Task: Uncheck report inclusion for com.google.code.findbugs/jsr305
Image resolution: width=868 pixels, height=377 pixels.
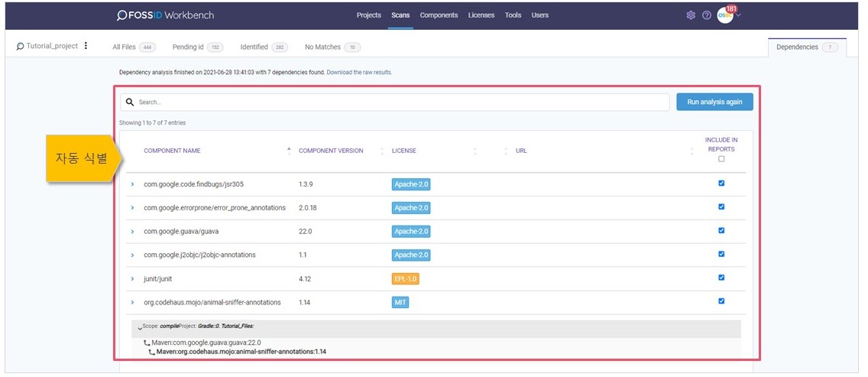Action: (721, 184)
